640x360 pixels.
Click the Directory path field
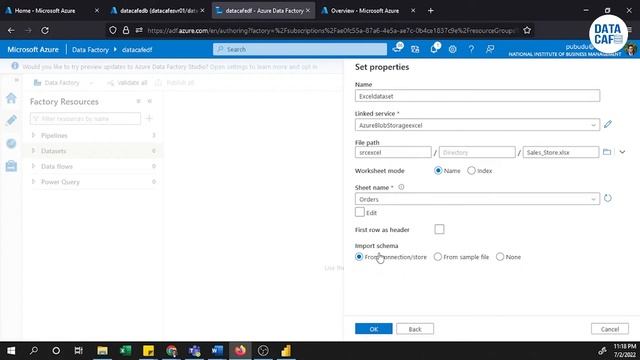tap(477, 152)
